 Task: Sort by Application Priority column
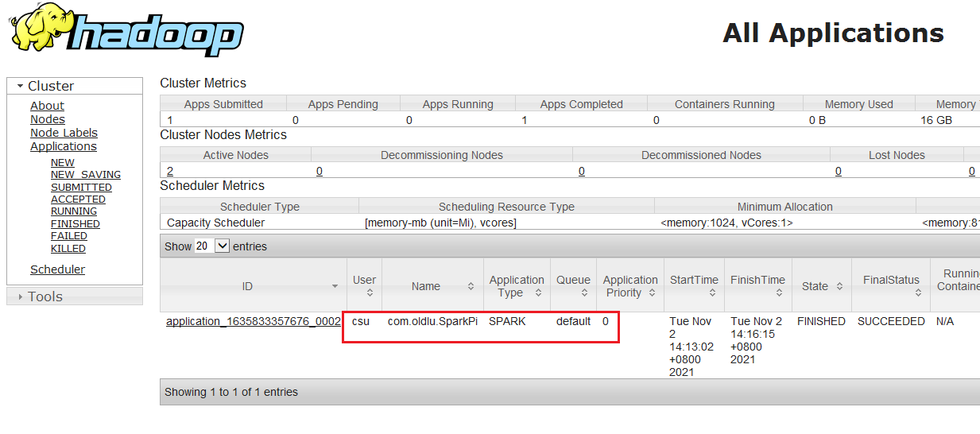click(x=630, y=285)
